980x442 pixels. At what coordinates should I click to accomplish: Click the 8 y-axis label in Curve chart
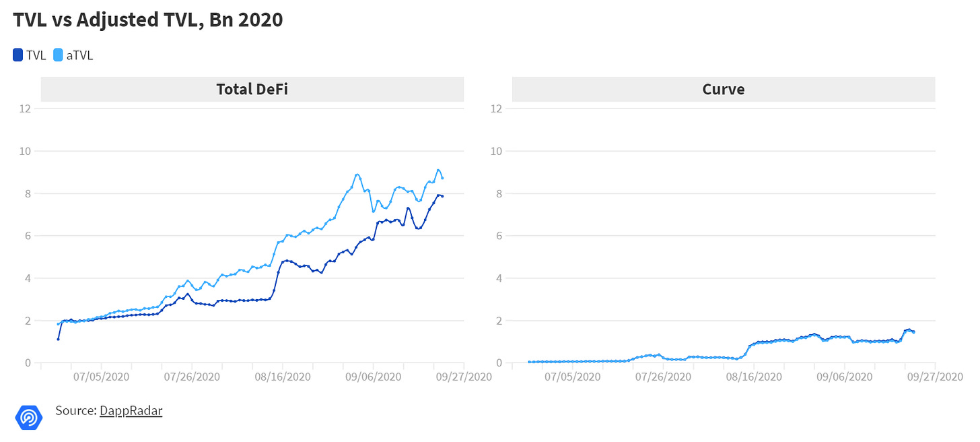(x=500, y=193)
